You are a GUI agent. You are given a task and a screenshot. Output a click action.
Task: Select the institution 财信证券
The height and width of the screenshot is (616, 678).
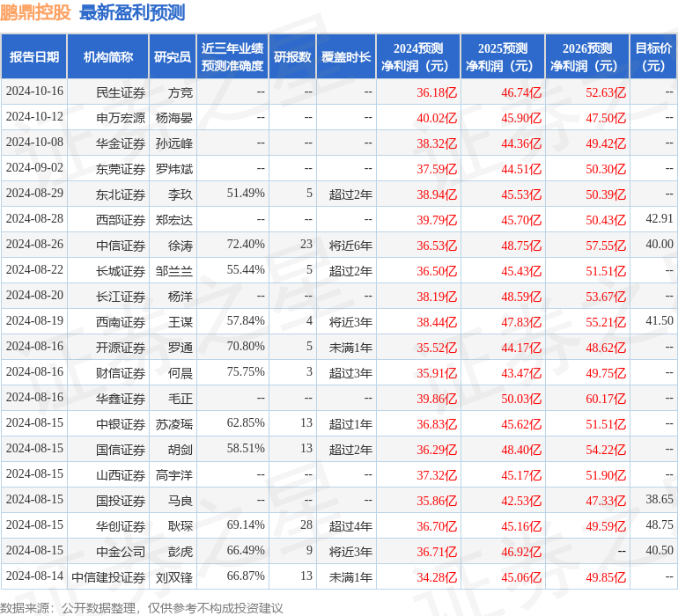click(121, 373)
